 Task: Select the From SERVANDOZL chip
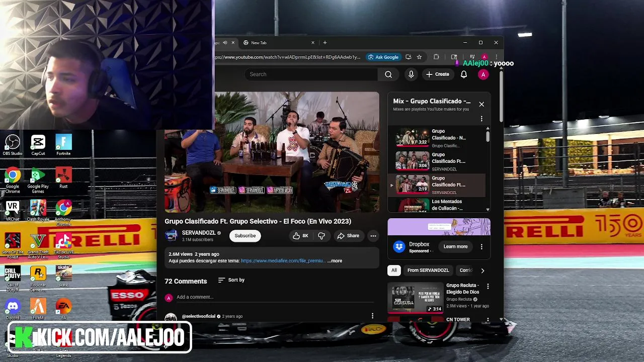point(428,270)
